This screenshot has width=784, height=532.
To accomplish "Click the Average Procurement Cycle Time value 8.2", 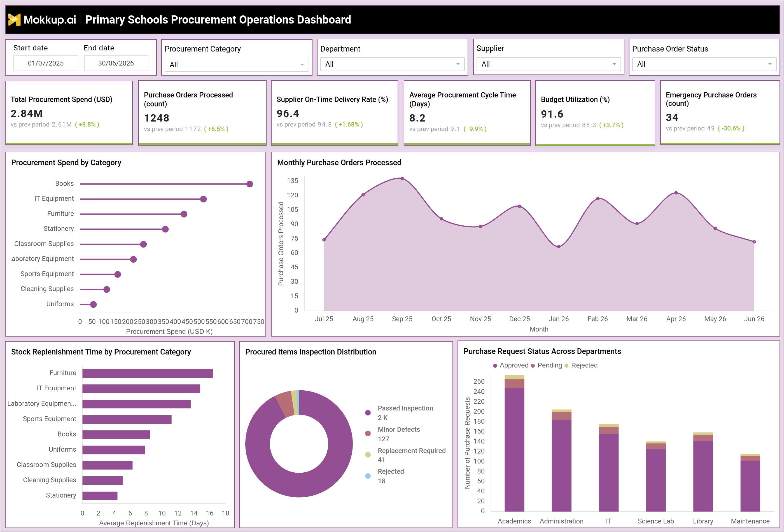I will point(417,118).
